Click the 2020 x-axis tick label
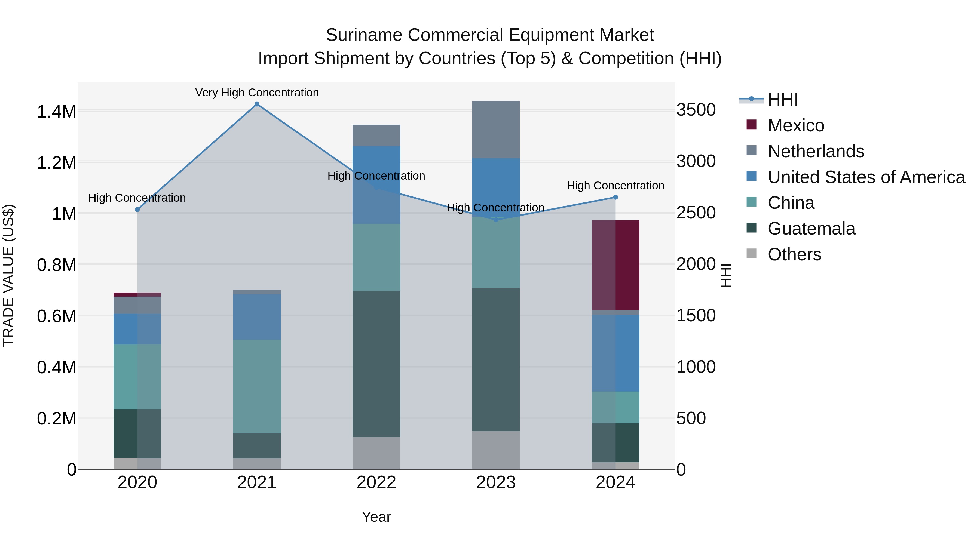This screenshot has width=980, height=551. (x=137, y=482)
